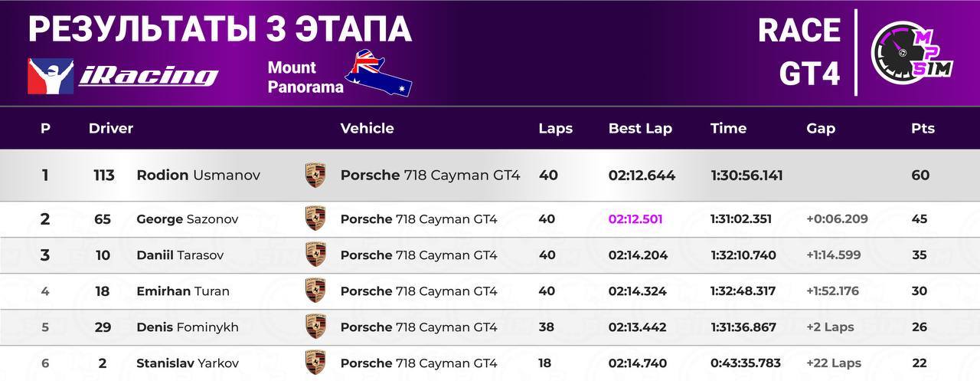980x381 pixels.
Task: Click the Gap column header
Action: (x=821, y=129)
